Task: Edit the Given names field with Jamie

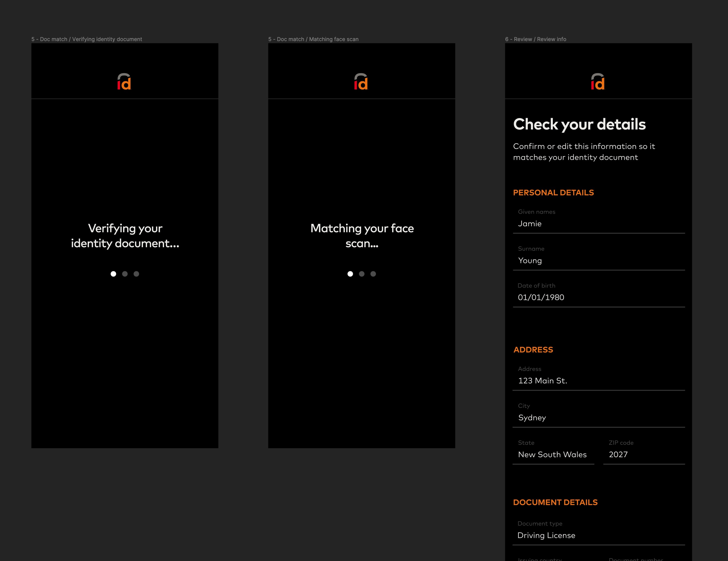Action: click(598, 223)
